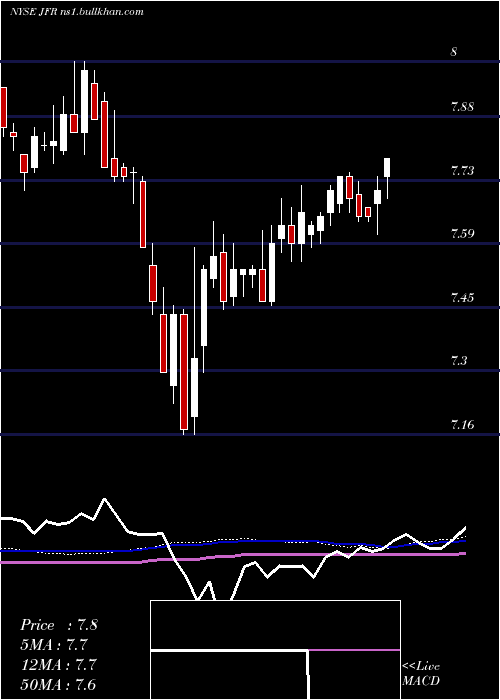
Task: Click the last white candlestick at far right
Action: 387,168
